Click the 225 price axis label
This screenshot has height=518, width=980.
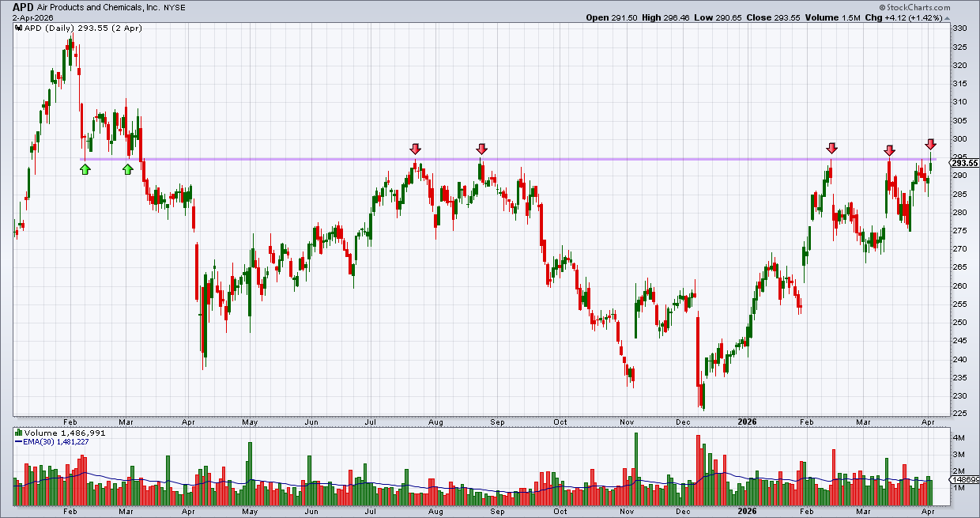[959, 414]
